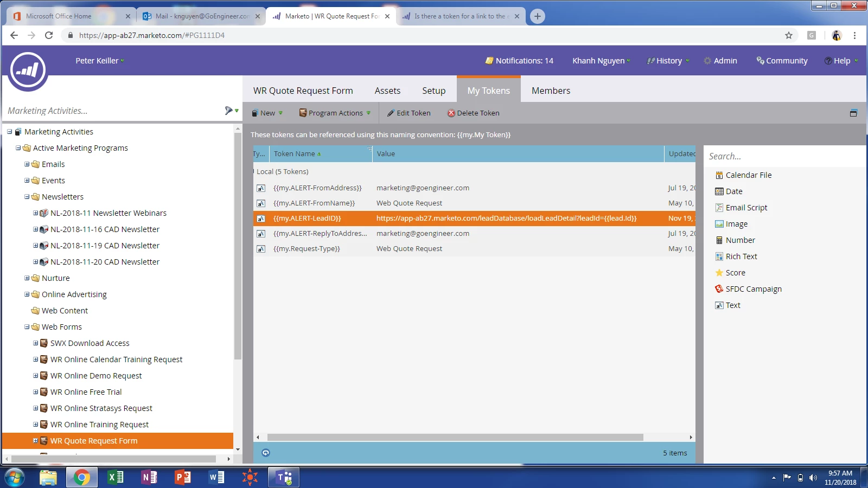Screen dimensions: 868x488
Task: Launch OneNote from the taskbar
Action: pyautogui.click(x=149, y=477)
